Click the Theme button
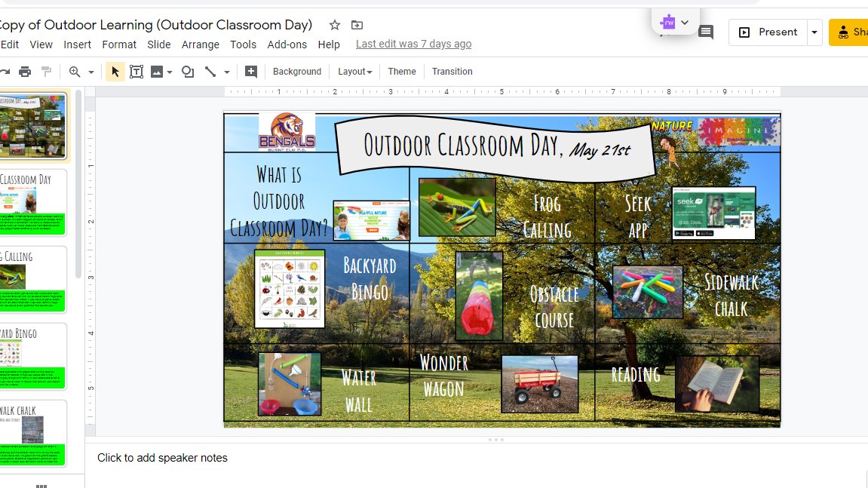This screenshot has height=488, width=868. pyautogui.click(x=402, y=72)
